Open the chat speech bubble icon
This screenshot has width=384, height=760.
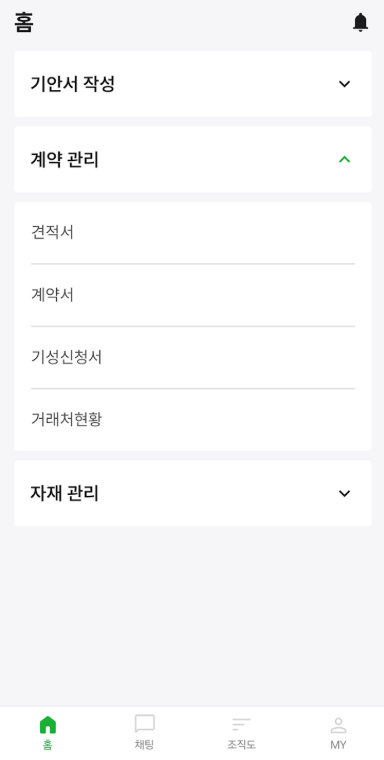144,724
